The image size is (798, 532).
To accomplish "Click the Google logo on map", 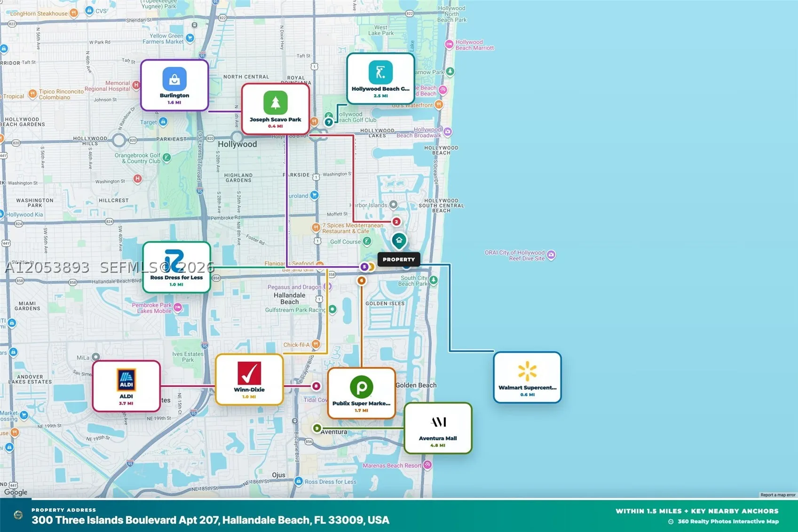I will pos(16,492).
